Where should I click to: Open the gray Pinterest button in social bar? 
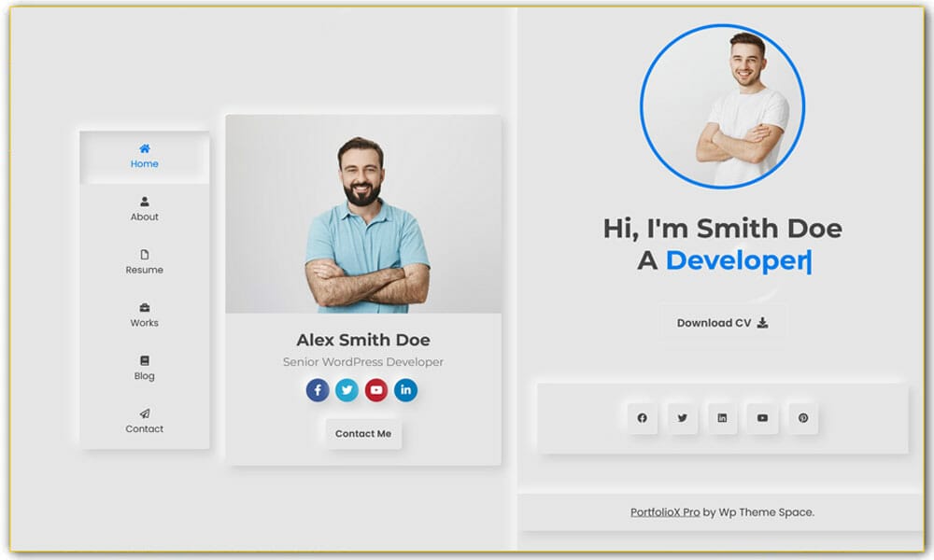pyautogui.click(x=803, y=418)
